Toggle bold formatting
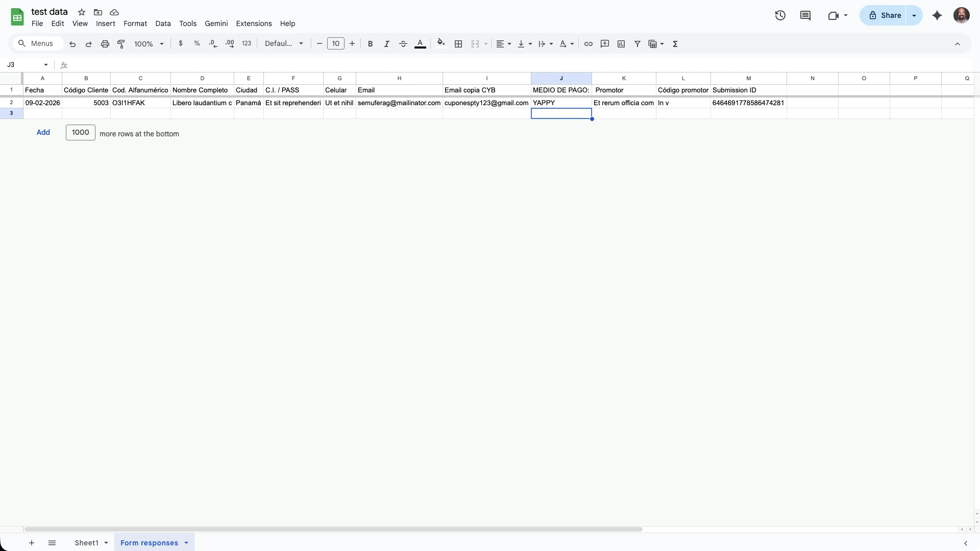 [x=370, y=43]
